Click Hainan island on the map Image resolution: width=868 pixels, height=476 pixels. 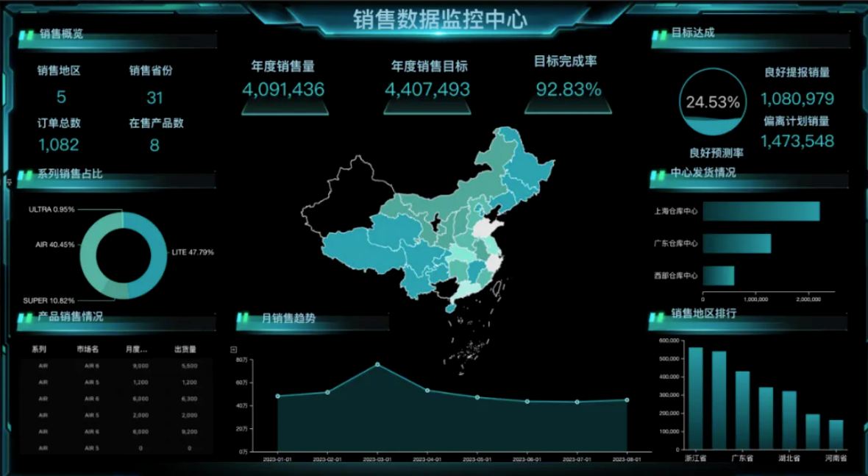tap(452, 308)
